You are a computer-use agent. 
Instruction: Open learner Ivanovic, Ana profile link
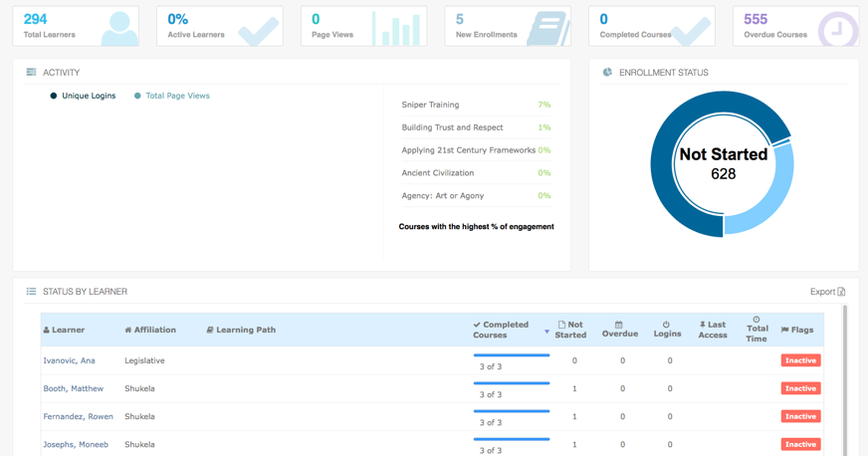(x=69, y=360)
